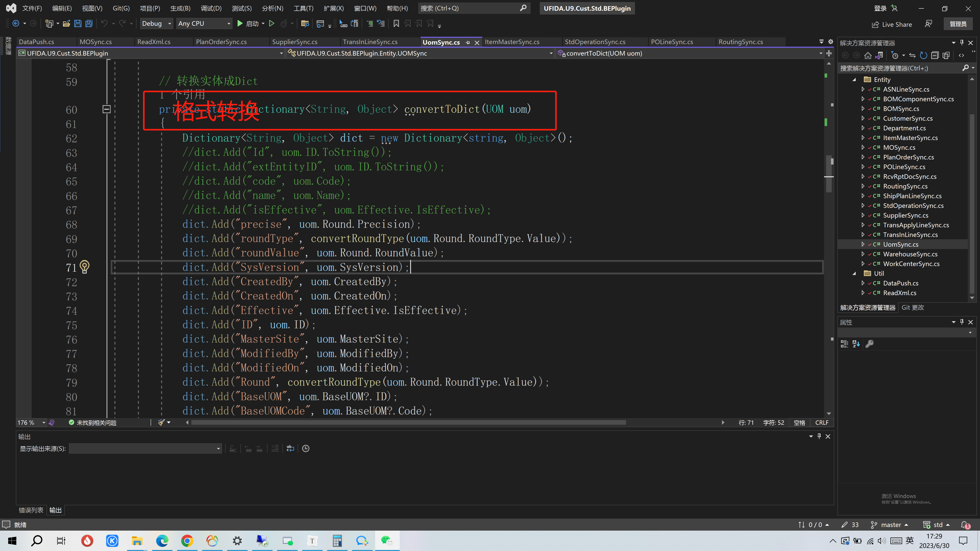Collapse all items in Solution Explorer
This screenshot has height=551, width=980.
pos(935,56)
